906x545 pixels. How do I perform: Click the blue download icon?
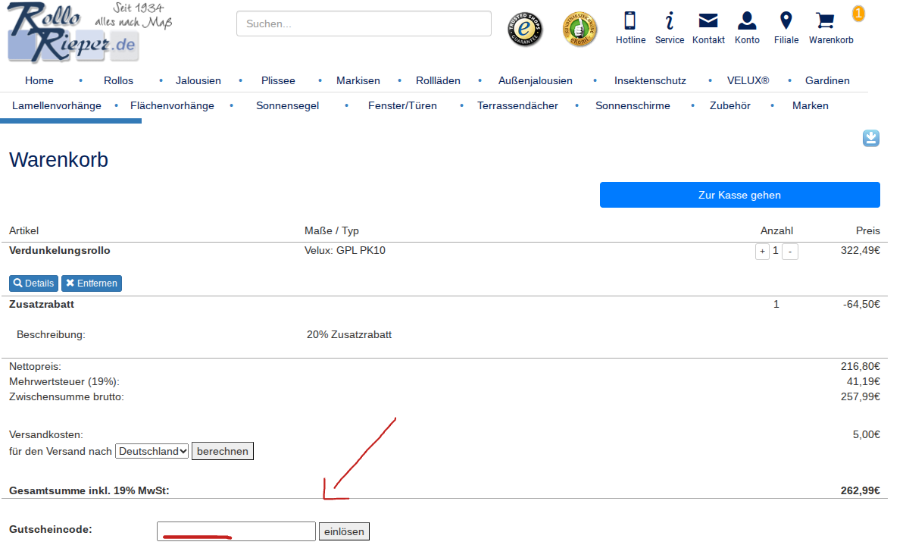pyautogui.click(x=871, y=138)
